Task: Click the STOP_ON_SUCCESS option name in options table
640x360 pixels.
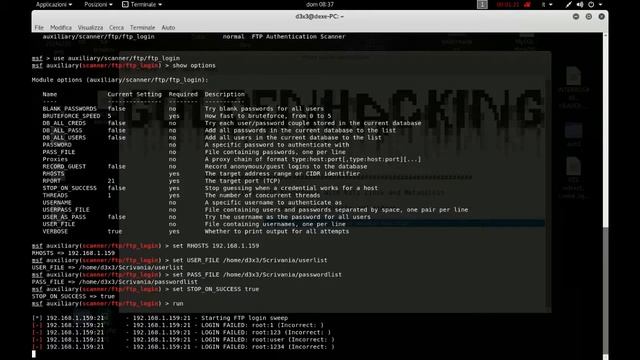Action: (70, 188)
